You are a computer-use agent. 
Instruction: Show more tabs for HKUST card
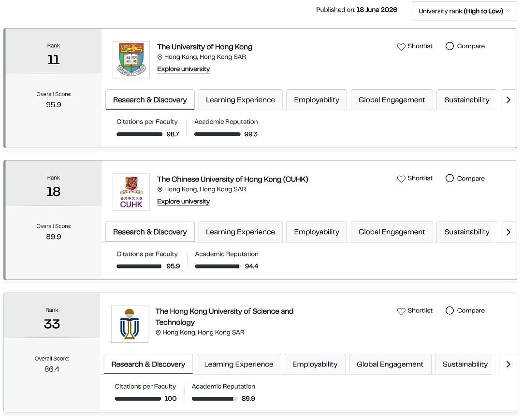(x=508, y=364)
